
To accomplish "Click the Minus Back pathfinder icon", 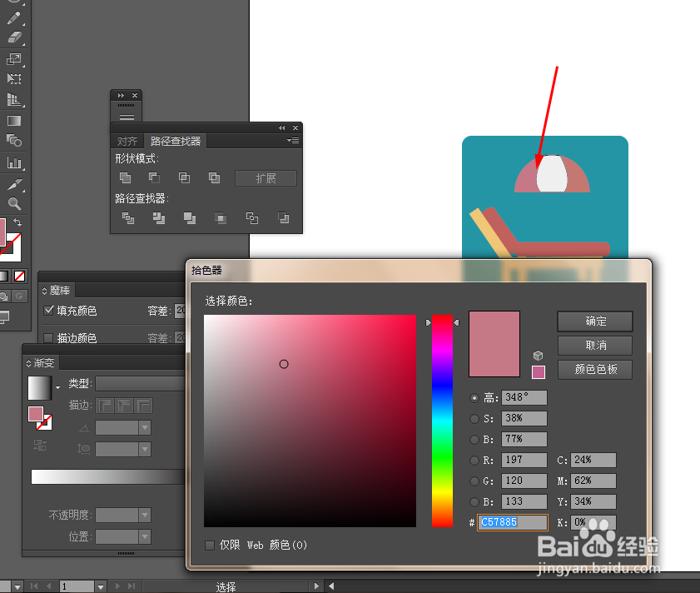I will pyautogui.click(x=283, y=218).
